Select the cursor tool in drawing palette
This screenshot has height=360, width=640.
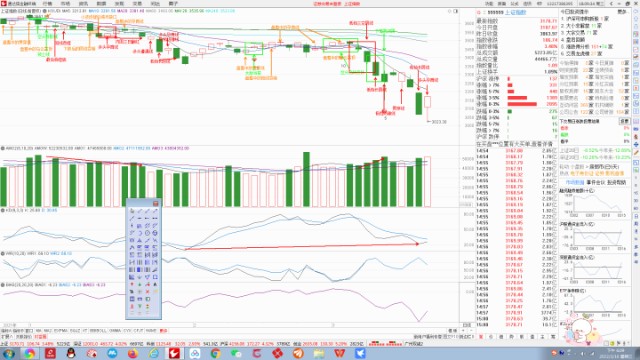tap(132, 211)
